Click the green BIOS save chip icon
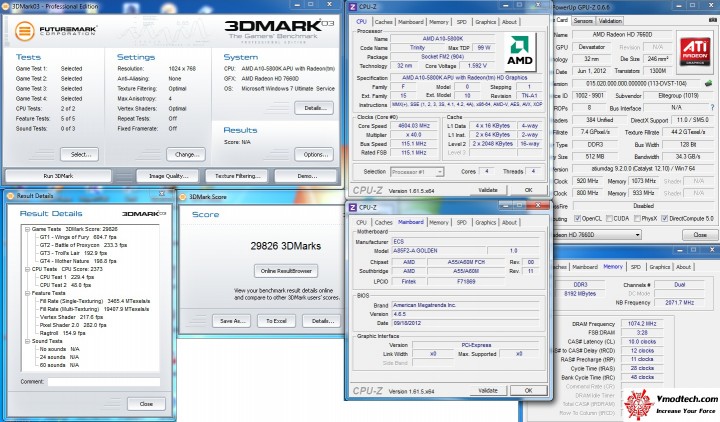Image resolution: width=720 pixels, height=422 pixels. pos(709,84)
